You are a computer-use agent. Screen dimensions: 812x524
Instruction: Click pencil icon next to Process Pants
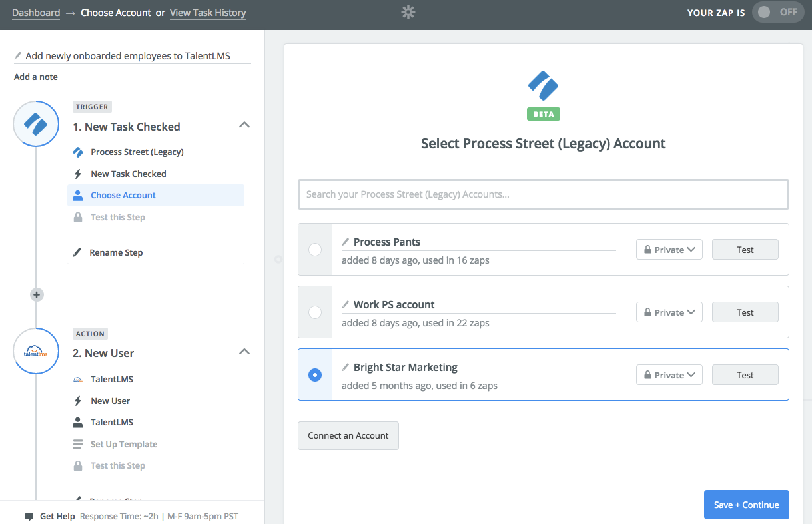coord(346,242)
